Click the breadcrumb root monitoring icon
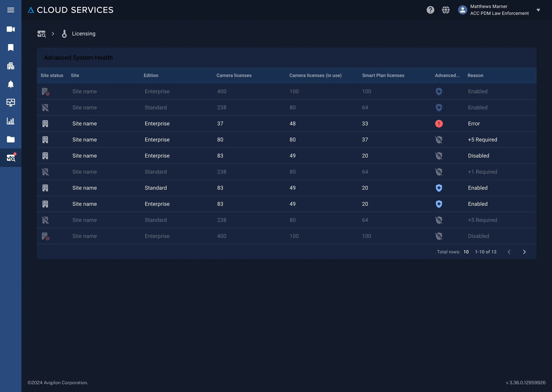The height and width of the screenshot is (392, 552). [42, 34]
